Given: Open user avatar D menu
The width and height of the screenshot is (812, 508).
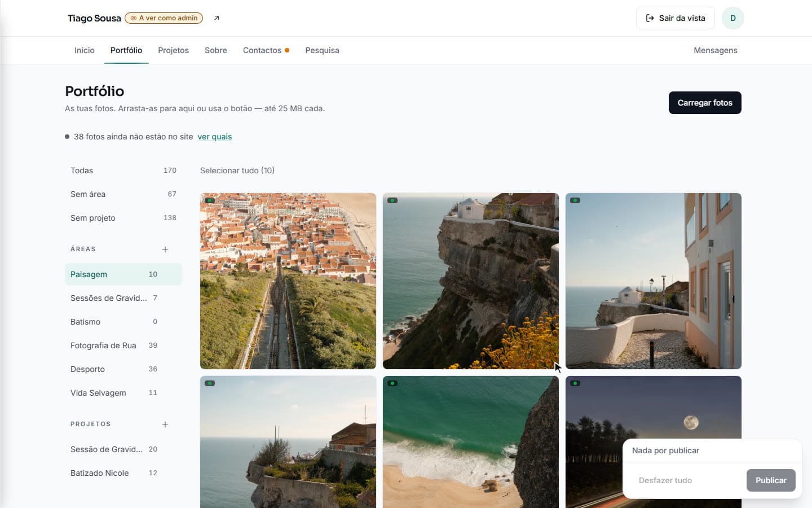Looking at the screenshot, I should click(732, 18).
